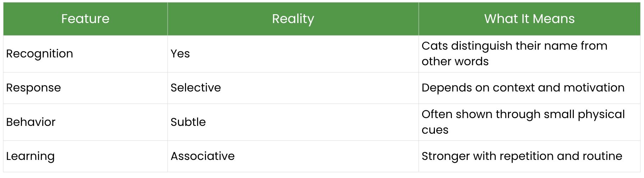Click the Associative cell
This screenshot has height=178, width=644.
(203, 156)
